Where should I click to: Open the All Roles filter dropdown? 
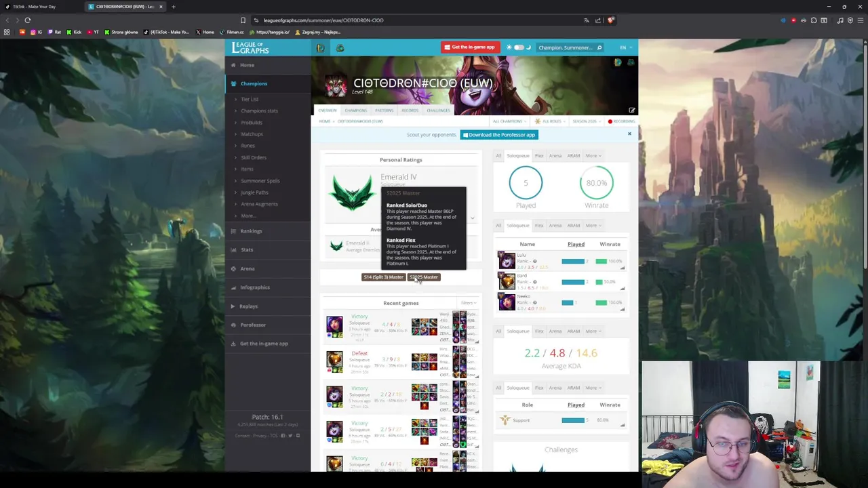click(550, 121)
